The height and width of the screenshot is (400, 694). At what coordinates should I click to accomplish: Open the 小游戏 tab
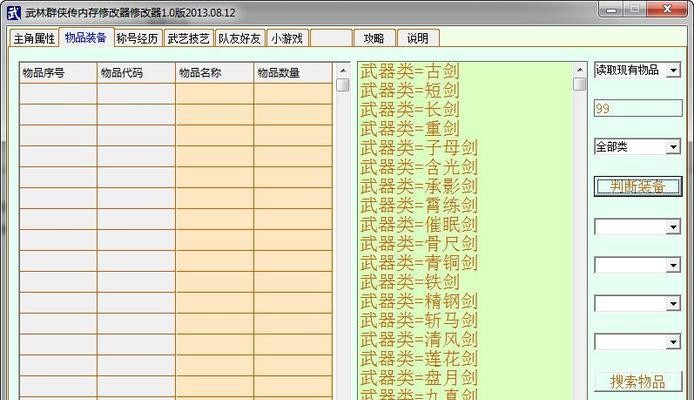tap(287, 39)
